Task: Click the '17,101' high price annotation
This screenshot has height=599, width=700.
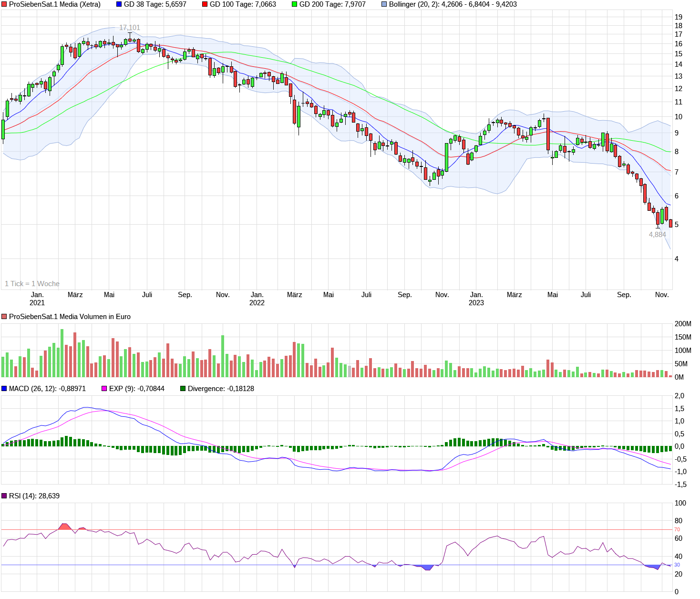Action: click(x=130, y=28)
